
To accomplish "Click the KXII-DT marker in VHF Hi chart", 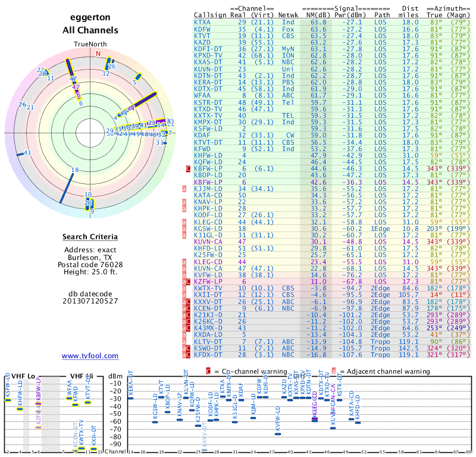I will [93, 449].
